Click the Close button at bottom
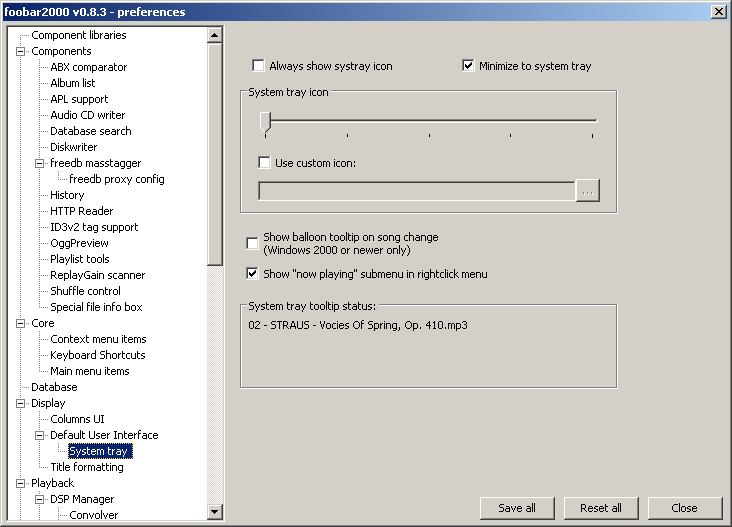 (x=684, y=508)
